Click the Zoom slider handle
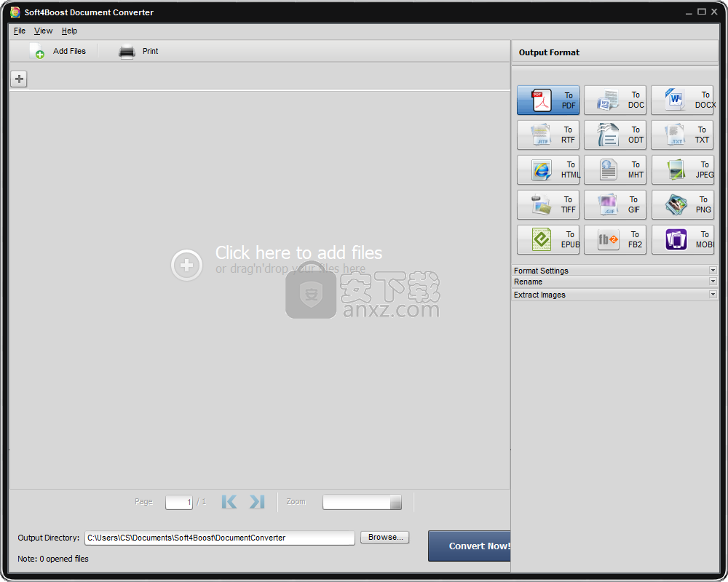This screenshot has width=728, height=582. click(x=395, y=502)
